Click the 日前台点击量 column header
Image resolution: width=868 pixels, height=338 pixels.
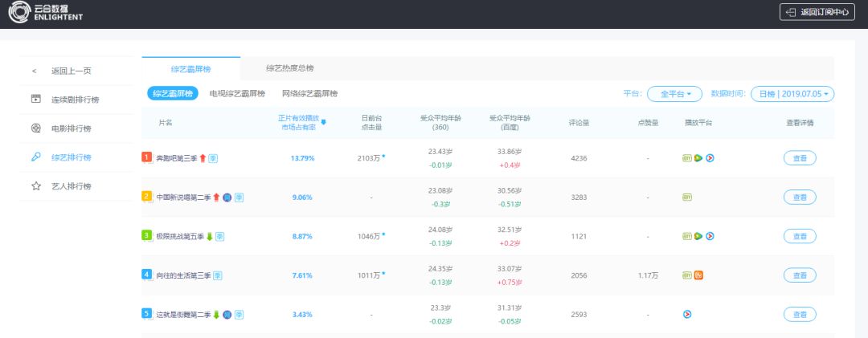pyautogui.click(x=371, y=123)
